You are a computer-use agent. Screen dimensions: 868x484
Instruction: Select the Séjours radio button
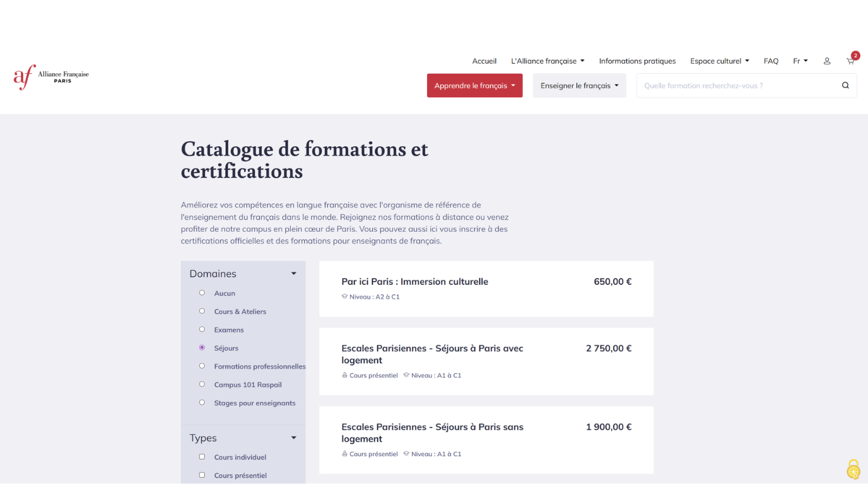pyautogui.click(x=202, y=348)
